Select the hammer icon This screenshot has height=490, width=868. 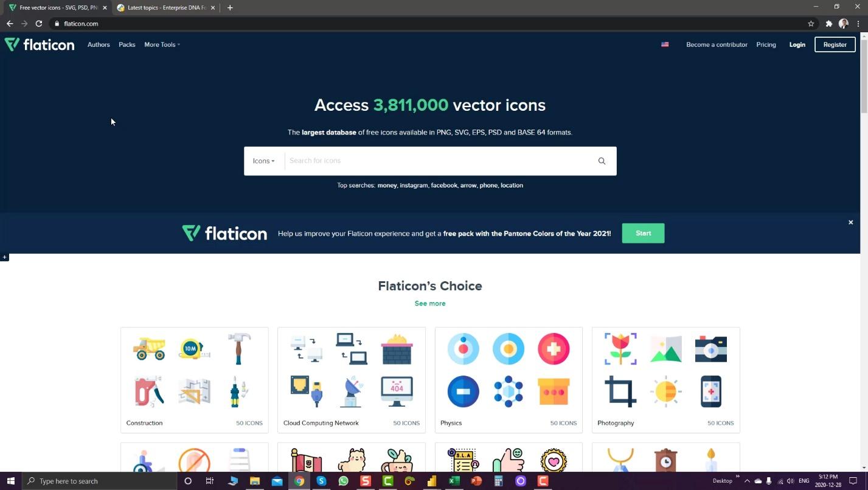click(x=239, y=349)
